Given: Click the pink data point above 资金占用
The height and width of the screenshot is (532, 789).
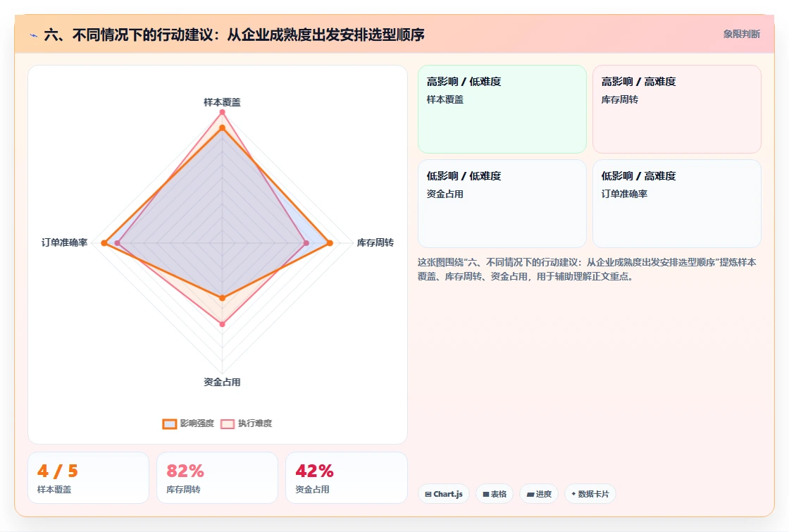Looking at the screenshot, I should [x=223, y=324].
